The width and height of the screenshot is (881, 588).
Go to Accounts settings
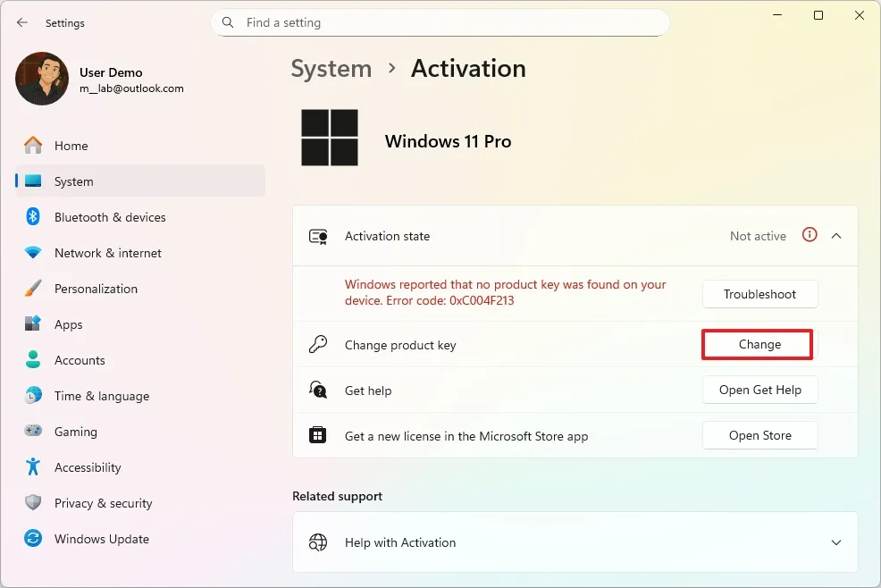(x=80, y=360)
